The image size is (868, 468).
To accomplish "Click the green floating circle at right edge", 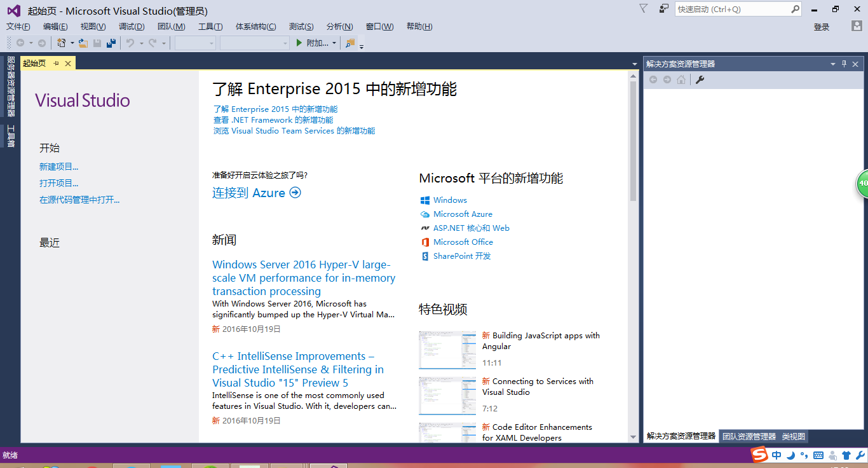I will point(862,183).
